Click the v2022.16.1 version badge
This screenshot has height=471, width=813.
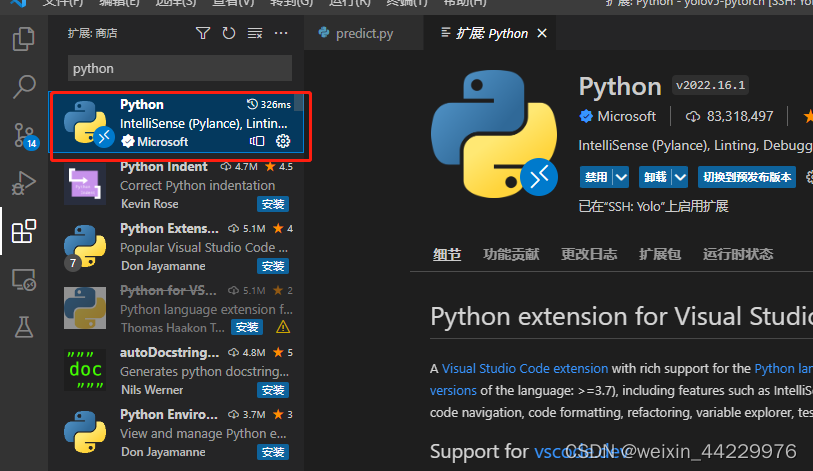710,85
